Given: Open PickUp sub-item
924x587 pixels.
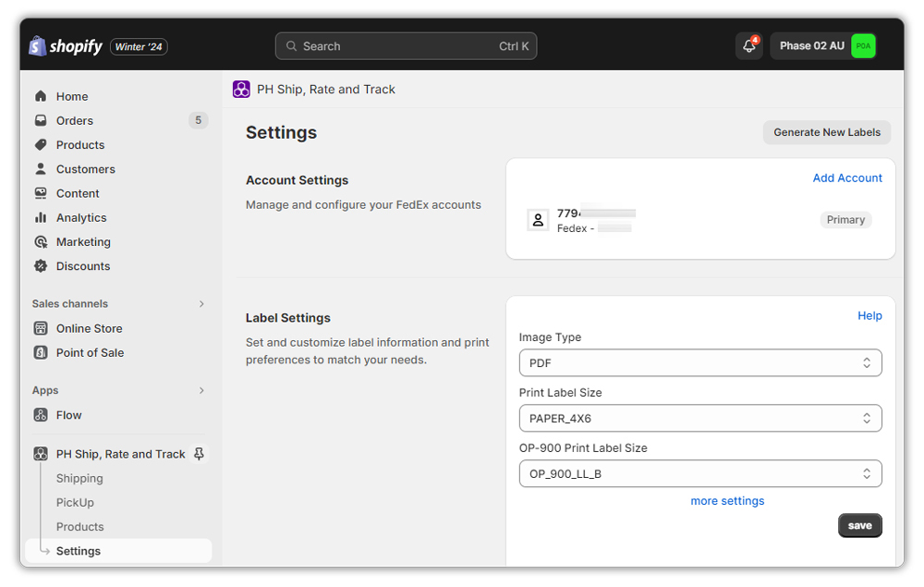Looking at the screenshot, I should pyautogui.click(x=75, y=502).
